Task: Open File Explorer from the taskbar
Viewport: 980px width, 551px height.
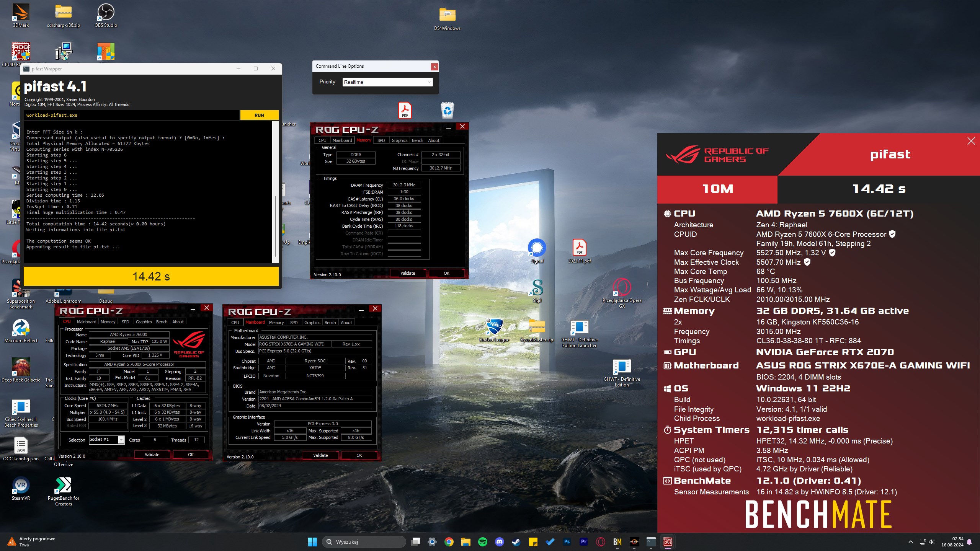Action: [466, 542]
